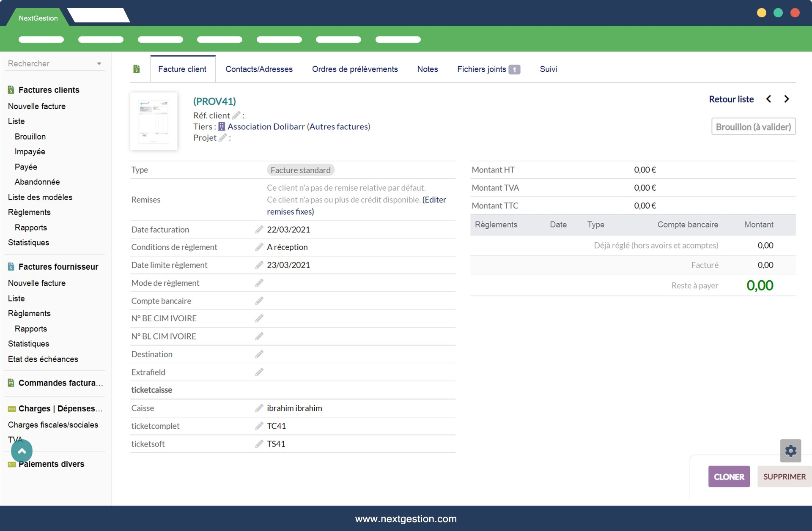Open the settings gear icon
Viewport: 812px width, 531px height.
(790, 451)
